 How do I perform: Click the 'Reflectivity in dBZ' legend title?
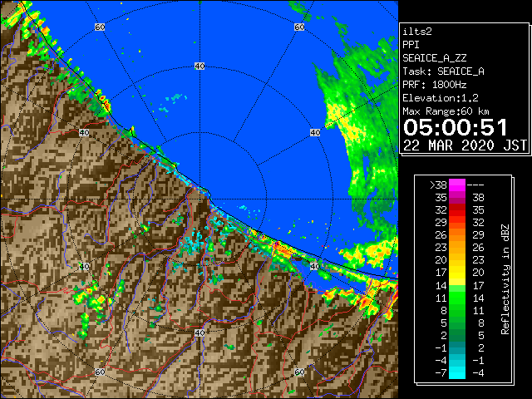point(505,279)
